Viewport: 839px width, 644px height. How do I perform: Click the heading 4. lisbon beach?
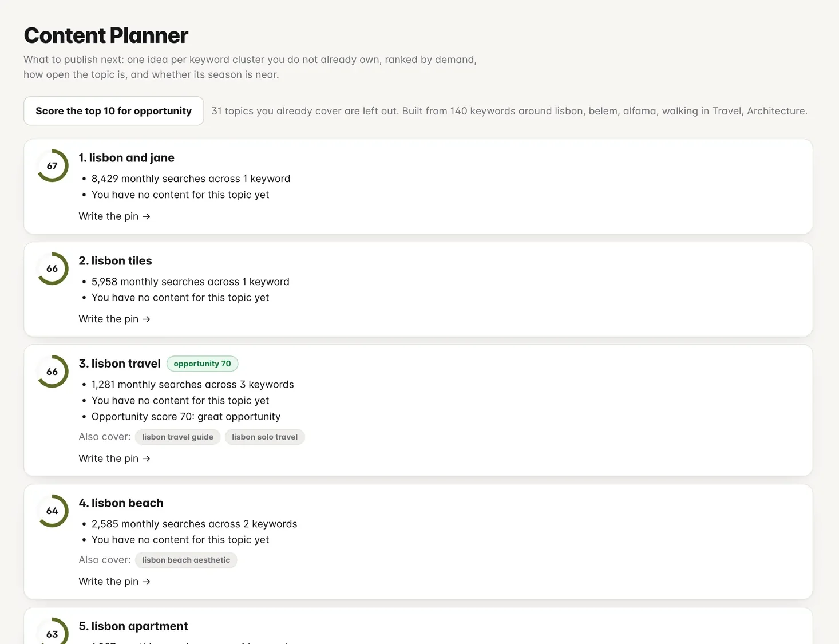(x=121, y=503)
